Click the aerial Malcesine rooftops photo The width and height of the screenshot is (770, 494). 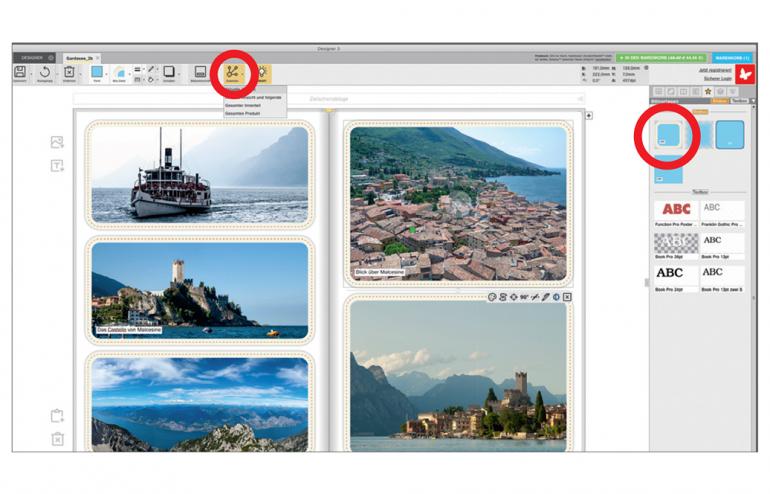[x=458, y=204]
